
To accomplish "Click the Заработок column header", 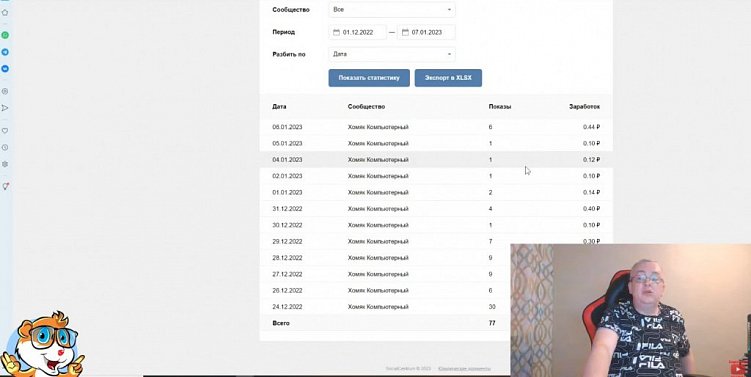I will [584, 107].
